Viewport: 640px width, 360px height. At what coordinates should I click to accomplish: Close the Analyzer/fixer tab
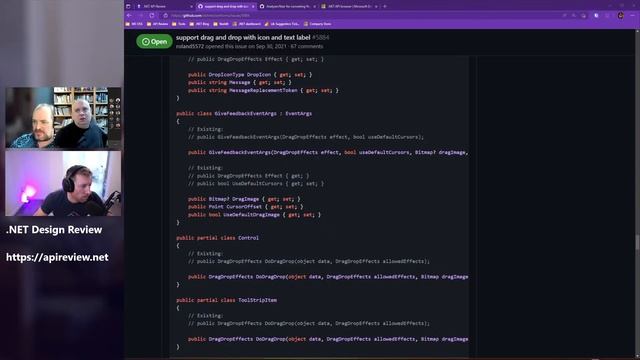(x=314, y=6)
